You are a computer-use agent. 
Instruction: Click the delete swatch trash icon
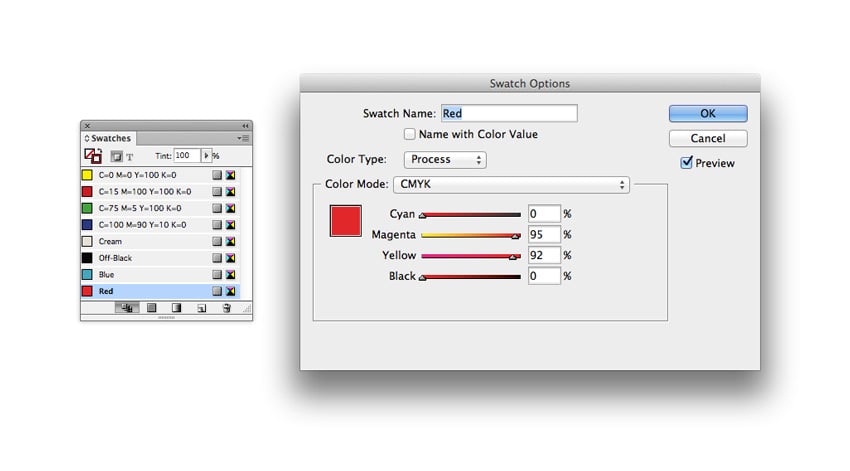pyautogui.click(x=226, y=308)
